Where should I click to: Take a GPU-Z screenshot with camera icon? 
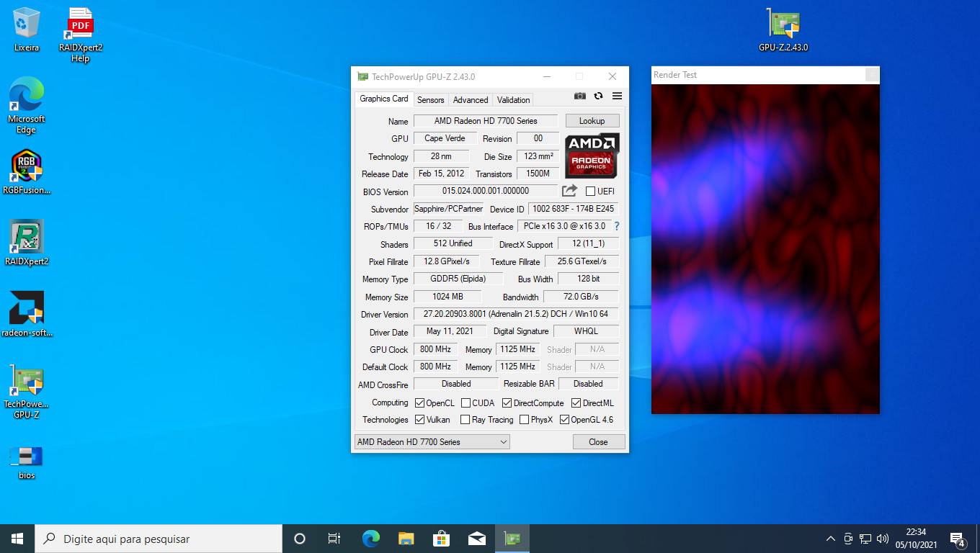pos(580,96)
